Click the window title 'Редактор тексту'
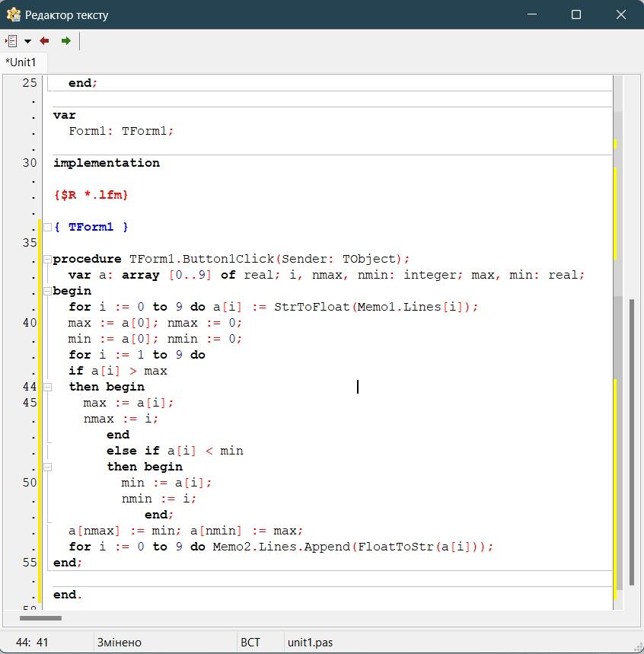 pyautogui.click(x=67, y=15)
